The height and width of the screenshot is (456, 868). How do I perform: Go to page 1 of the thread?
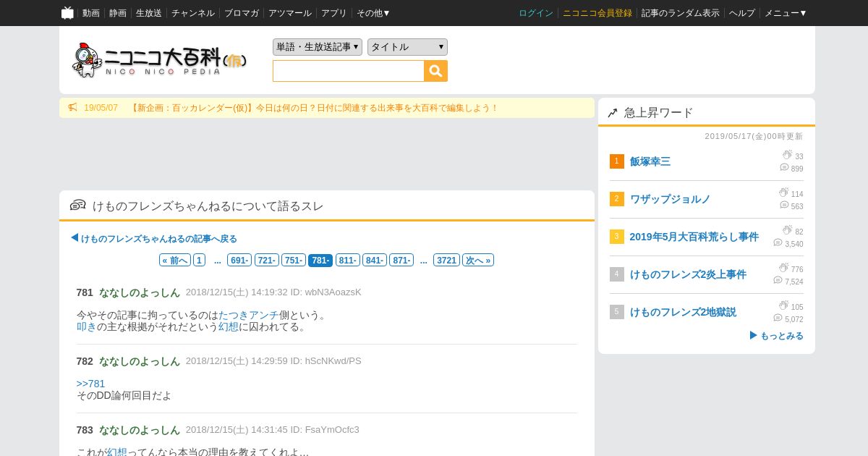200,261
